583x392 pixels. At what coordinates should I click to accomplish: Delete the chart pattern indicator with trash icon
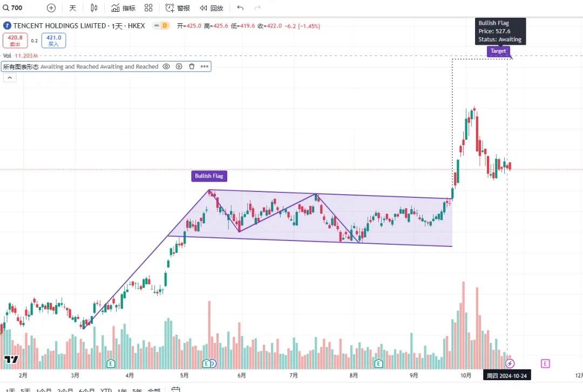coord(192,67)
